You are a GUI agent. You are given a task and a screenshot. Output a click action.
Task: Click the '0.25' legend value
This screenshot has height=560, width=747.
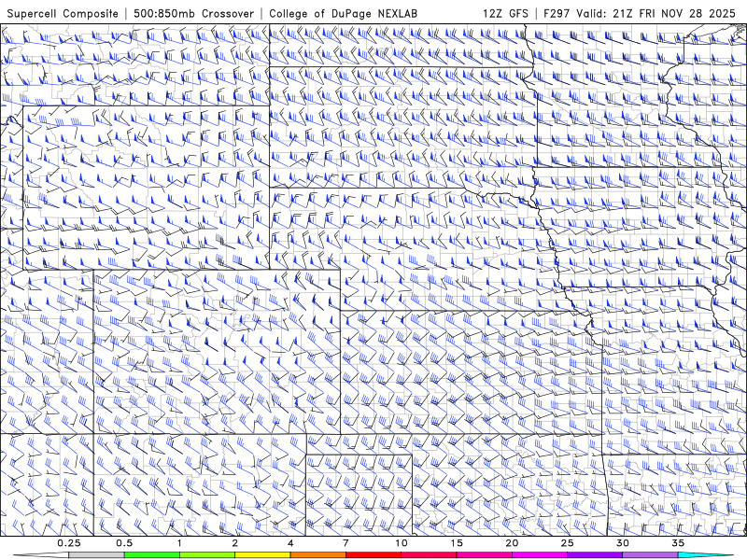point(69,543)
